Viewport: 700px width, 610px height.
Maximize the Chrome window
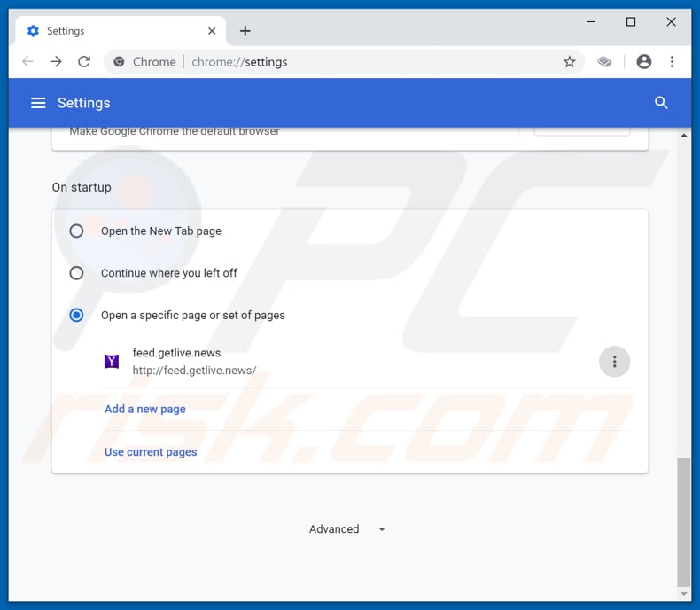point(631,21)
